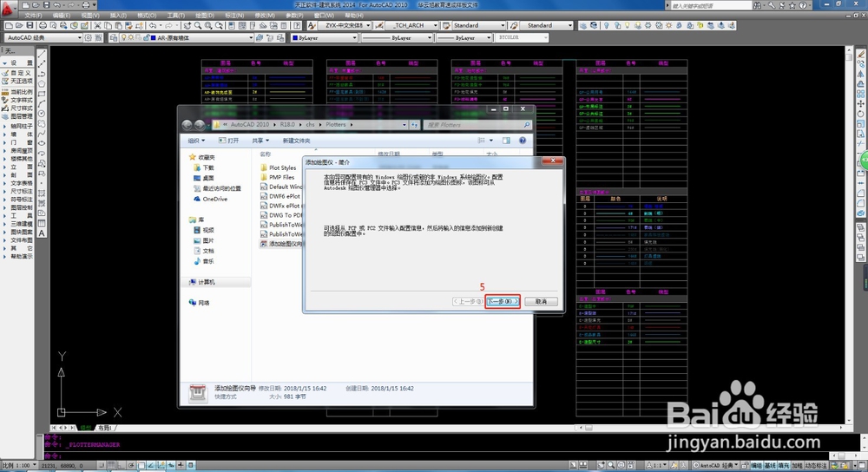The image size is (868, 472).
Task: Select the Circle draw tool
Action: pyautogui.click(x=42, y=114)
